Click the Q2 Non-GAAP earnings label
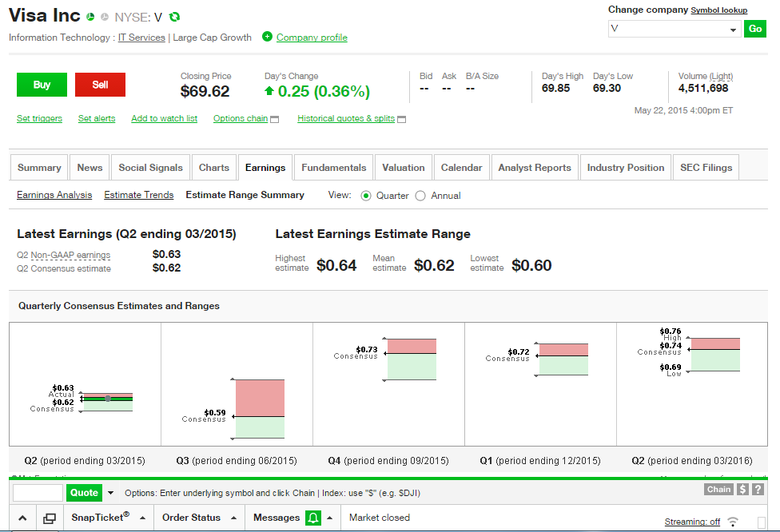This screenshot has width=780, height=532. pyautogui.click(x=64, y=255)
